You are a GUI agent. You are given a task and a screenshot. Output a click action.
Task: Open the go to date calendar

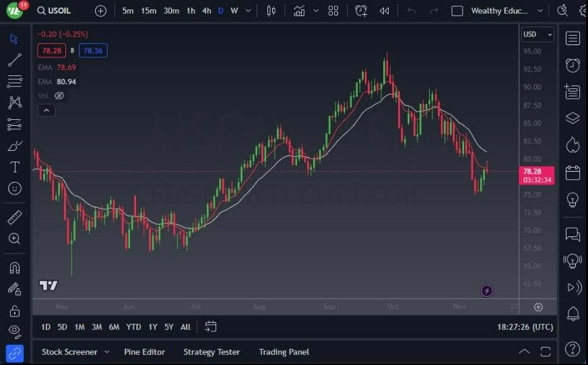(x=210, y=327)
